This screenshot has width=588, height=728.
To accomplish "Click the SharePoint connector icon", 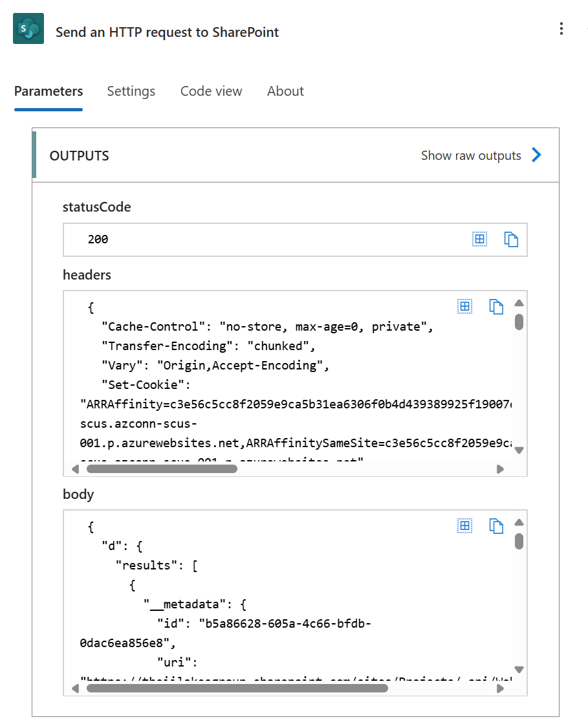I will (27, 28).
